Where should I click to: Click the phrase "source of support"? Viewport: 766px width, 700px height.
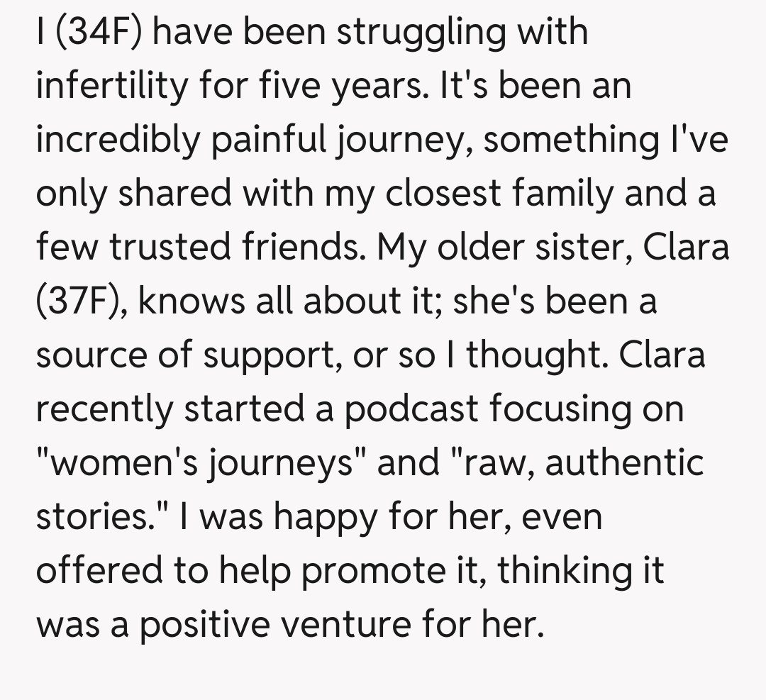186,355
